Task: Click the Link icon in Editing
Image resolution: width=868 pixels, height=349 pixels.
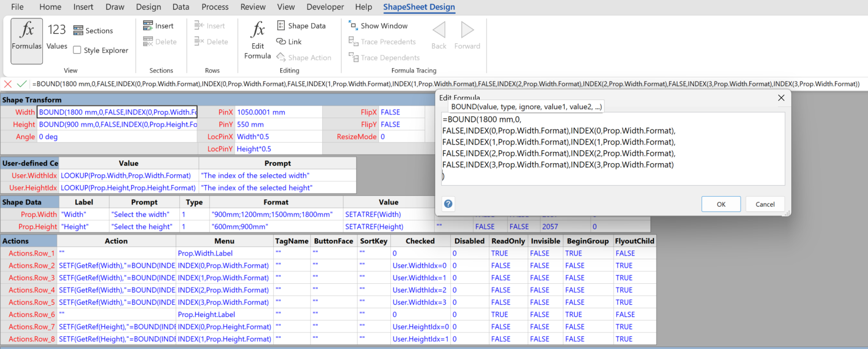Action: [x=281, y=42]
